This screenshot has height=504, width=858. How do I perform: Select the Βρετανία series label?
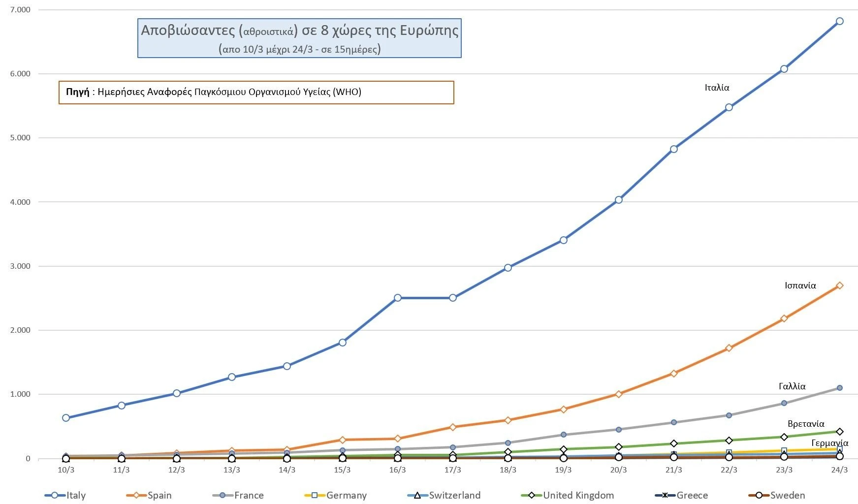point(806,424)
